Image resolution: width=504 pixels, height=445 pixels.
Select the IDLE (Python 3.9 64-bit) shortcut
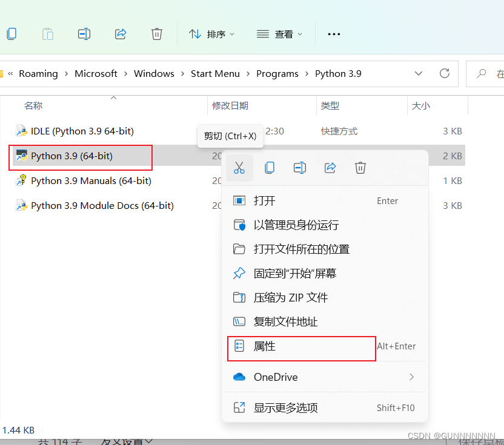(82, 131)
